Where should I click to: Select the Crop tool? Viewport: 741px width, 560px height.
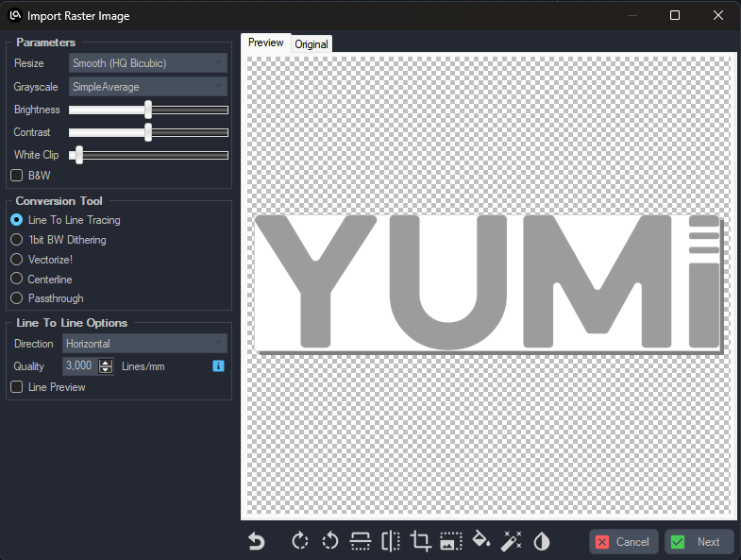point(421,541)
